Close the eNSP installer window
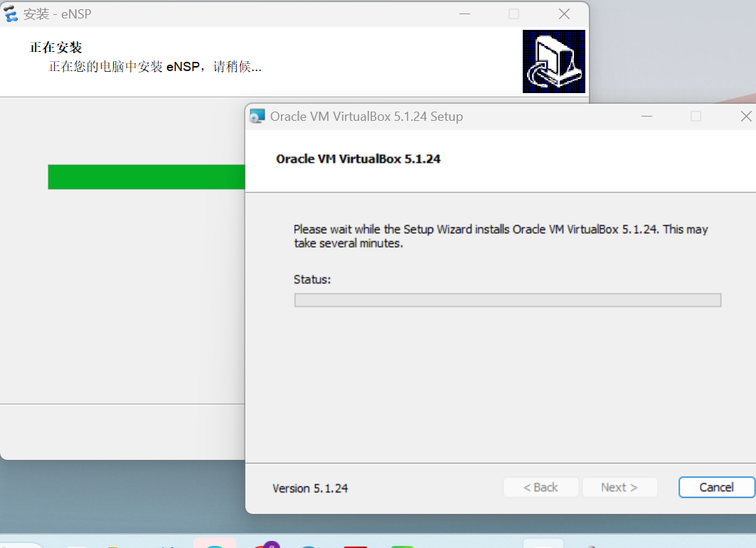 click(564, 14)
